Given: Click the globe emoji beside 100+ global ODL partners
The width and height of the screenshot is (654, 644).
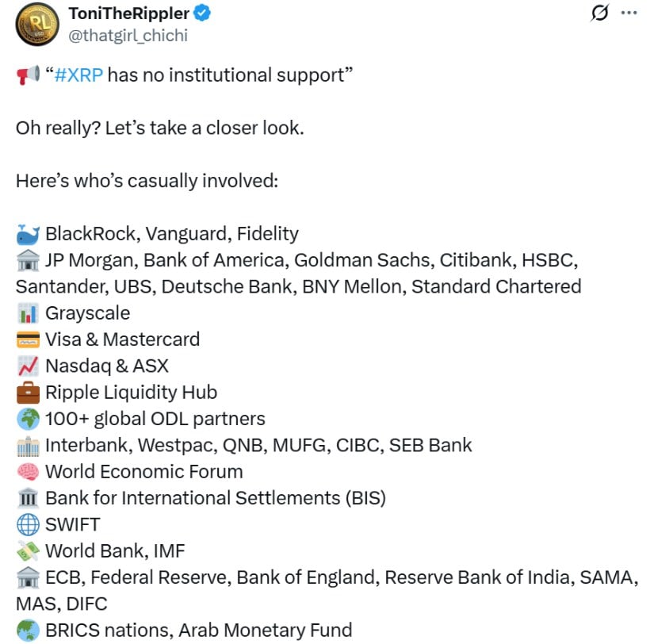Looking at the screenshot, I should [x=28, y=419].
